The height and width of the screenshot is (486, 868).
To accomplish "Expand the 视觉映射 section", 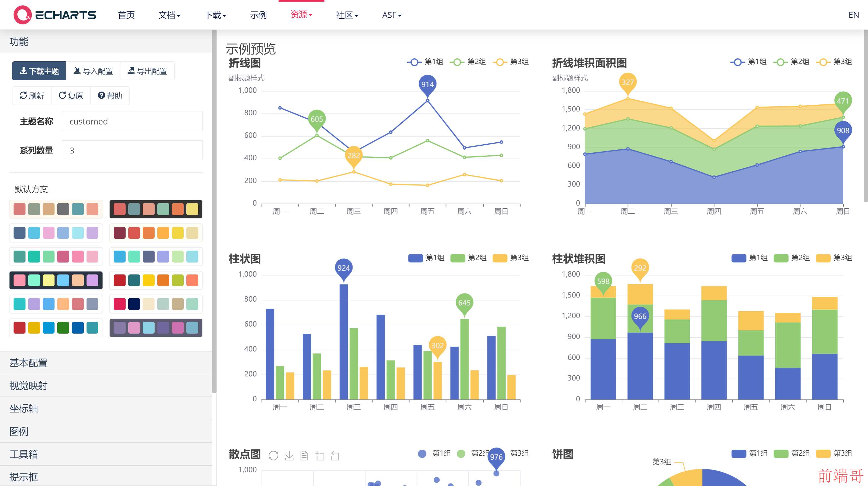I will click(x=106, y=386).
